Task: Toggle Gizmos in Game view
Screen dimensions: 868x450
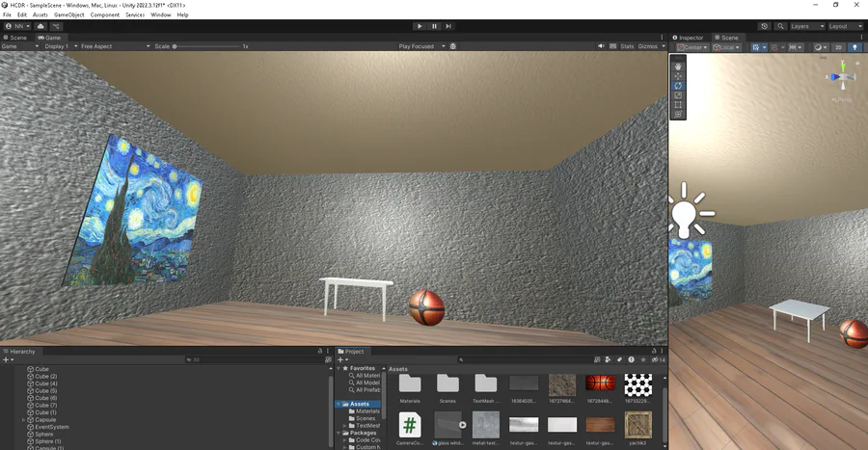Action: pyautogui.click(x=648, y=46)
